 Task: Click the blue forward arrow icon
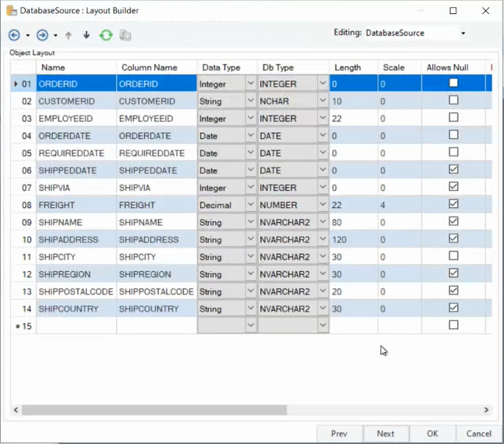click(x=43, y=36)
